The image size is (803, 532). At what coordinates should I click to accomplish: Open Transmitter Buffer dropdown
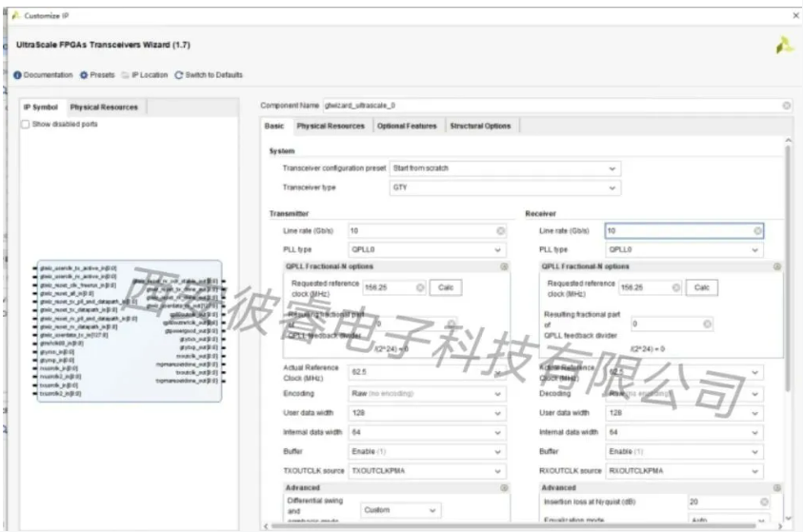tap(427, 452)
